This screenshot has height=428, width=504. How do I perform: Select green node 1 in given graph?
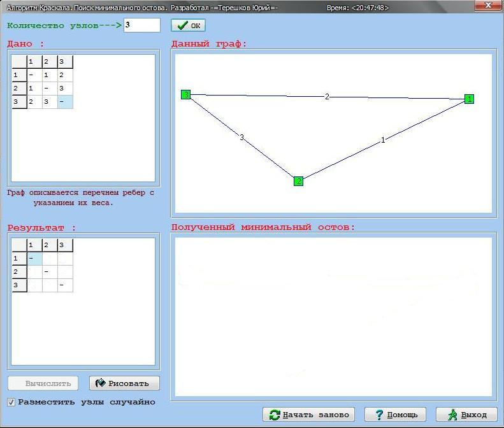[470, 99]
